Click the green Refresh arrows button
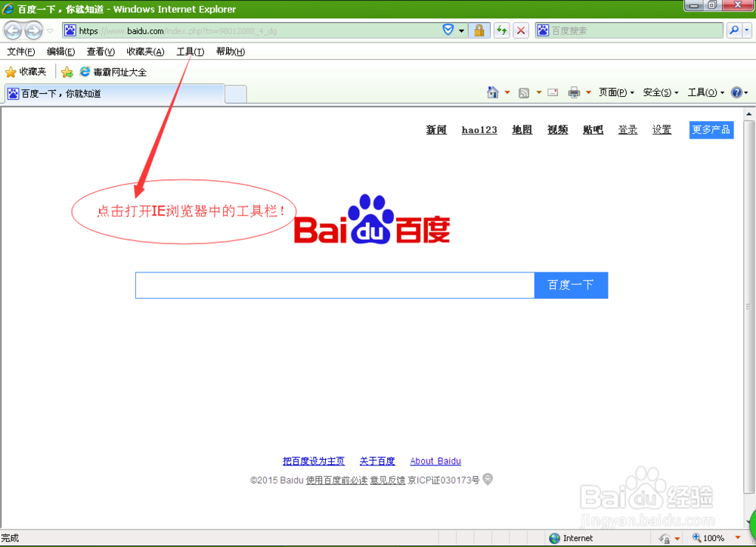Image resolution: width=756 pixels, height=547 pixels. [x=502, y=30]
